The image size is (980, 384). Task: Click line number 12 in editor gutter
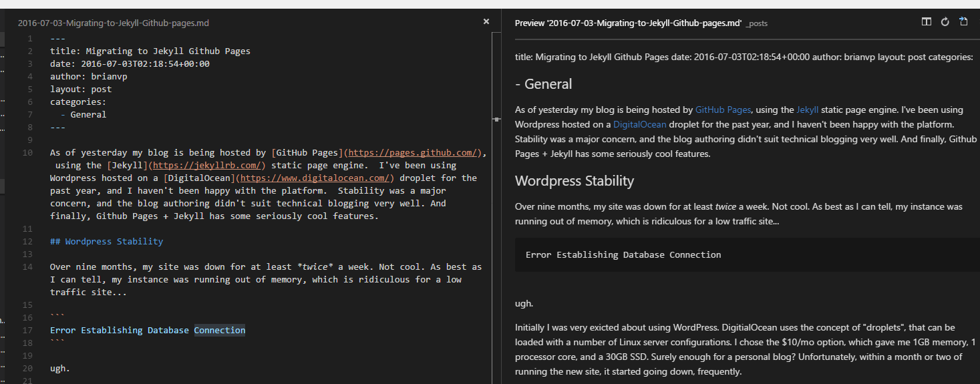coord(27,241)
